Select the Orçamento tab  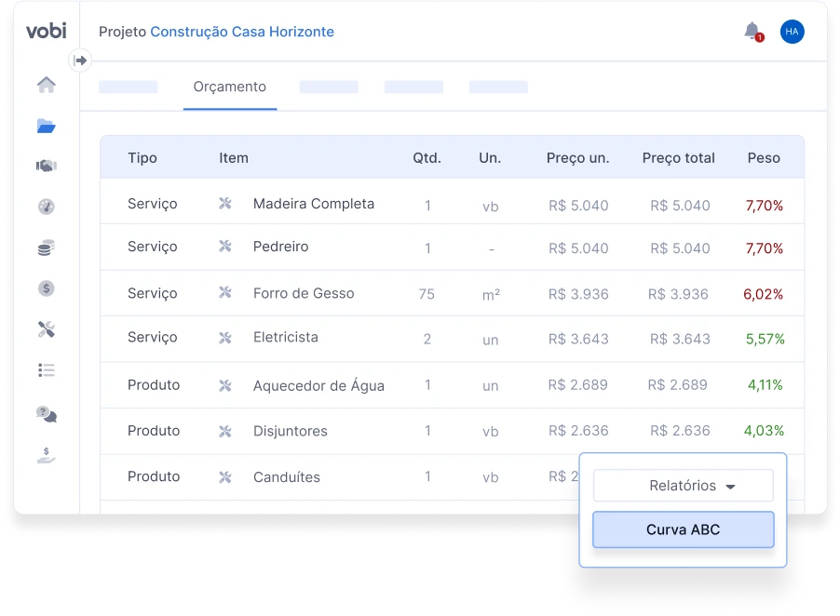click(x=230, y=87)
